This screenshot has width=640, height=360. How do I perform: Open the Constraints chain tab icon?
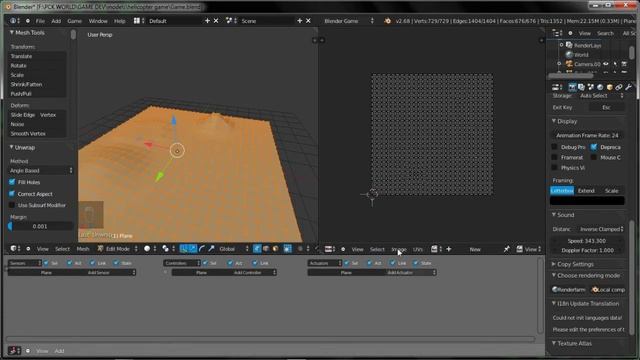point(619,87)
